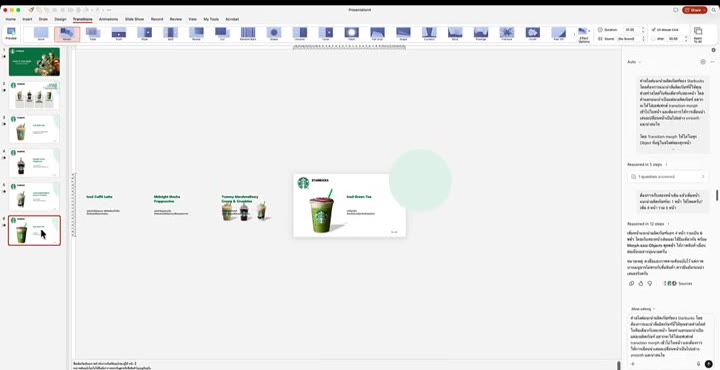Open the Acrobat tab
Screen dimensions: 720x370
pyautogui.click(x=232, y=19)
